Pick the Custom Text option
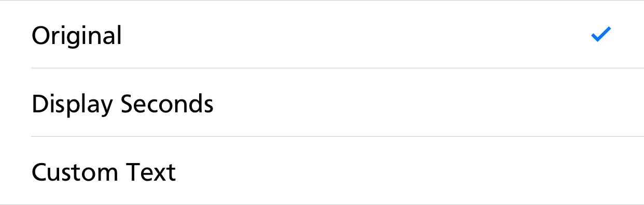 [322, 171]
